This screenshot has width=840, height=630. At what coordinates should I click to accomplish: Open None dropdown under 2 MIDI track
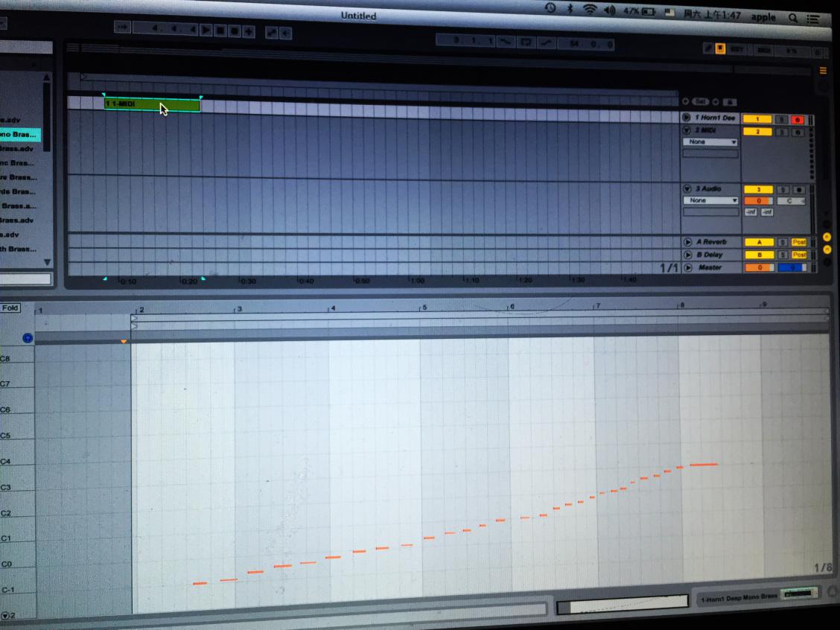coord(711,142)
